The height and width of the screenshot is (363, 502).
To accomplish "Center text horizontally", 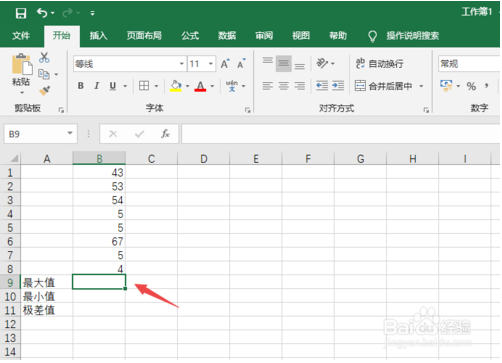I will point(284,86).
